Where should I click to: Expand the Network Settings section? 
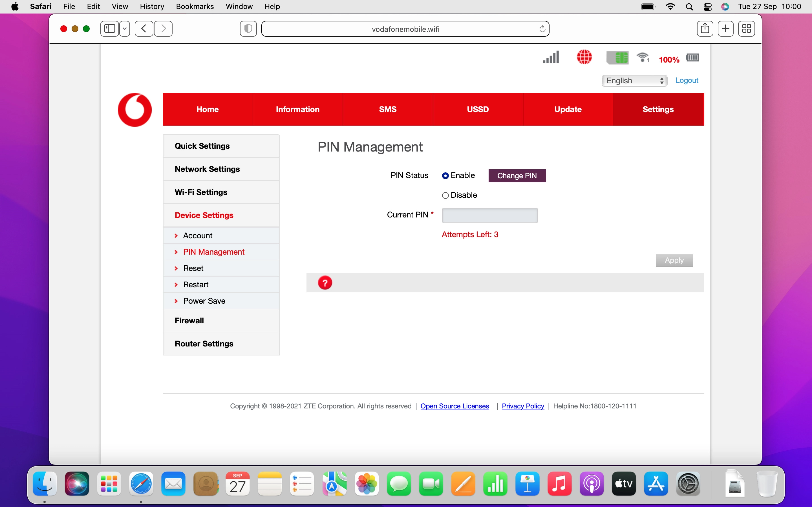tap(207, 169)
